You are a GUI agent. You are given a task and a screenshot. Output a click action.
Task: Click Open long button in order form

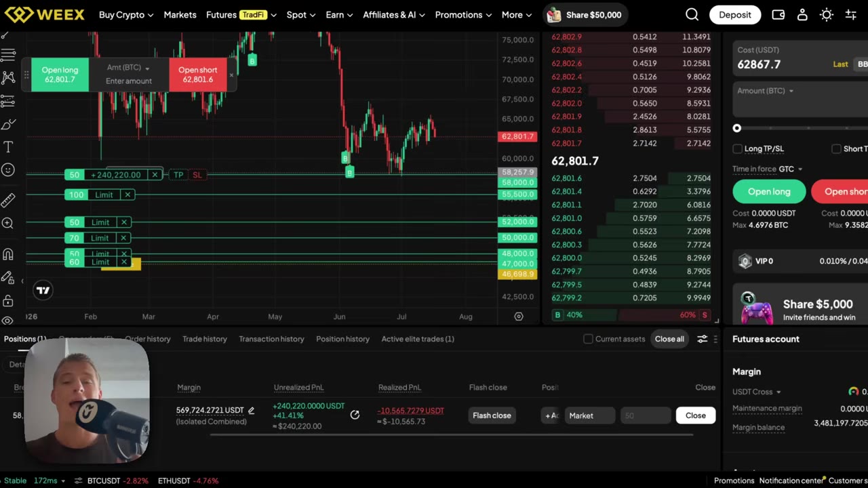769,192
